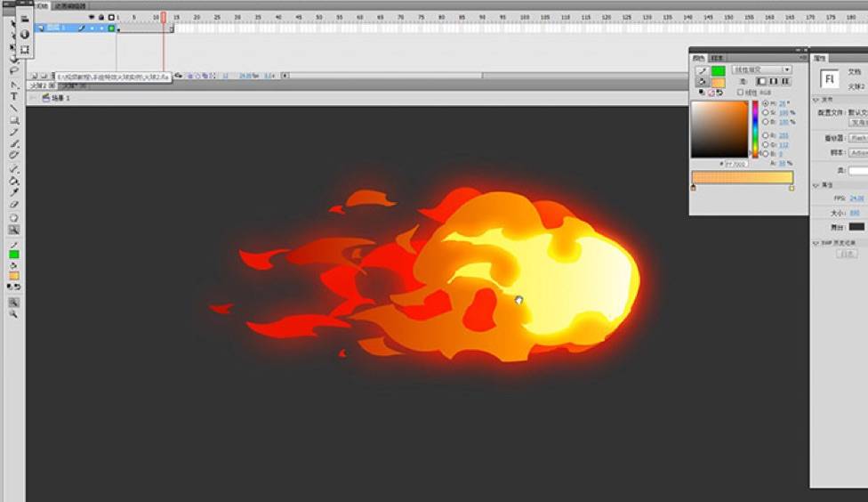Select the H hue radio button
The image size is (868, 502).
766,103
